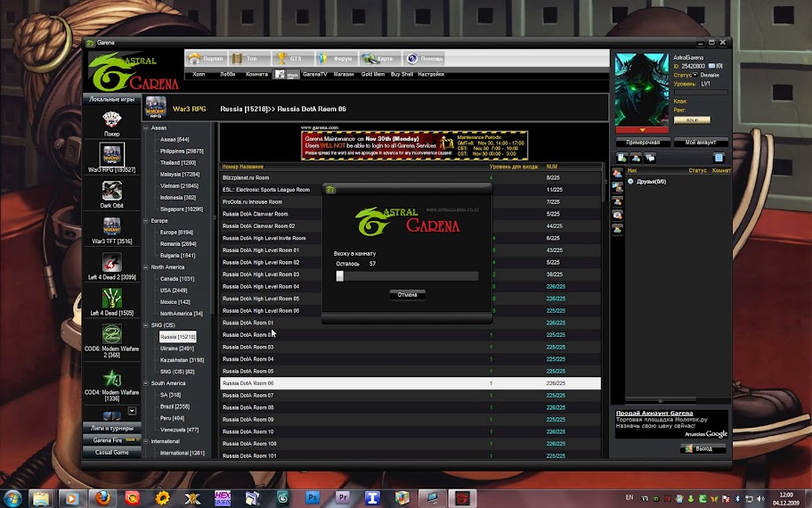
Task: Click the blue list view icon
Action: coord(719,158)
